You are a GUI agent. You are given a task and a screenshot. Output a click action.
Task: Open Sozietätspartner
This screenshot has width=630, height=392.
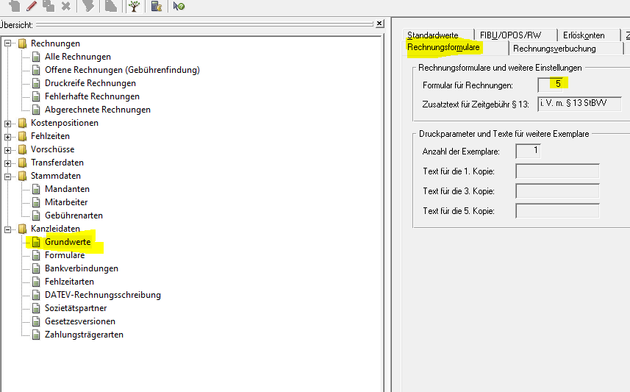(76, 308)
